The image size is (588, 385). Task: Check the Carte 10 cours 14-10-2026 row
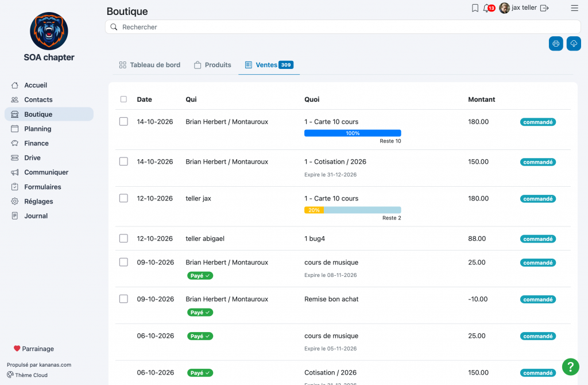[123, 122]
